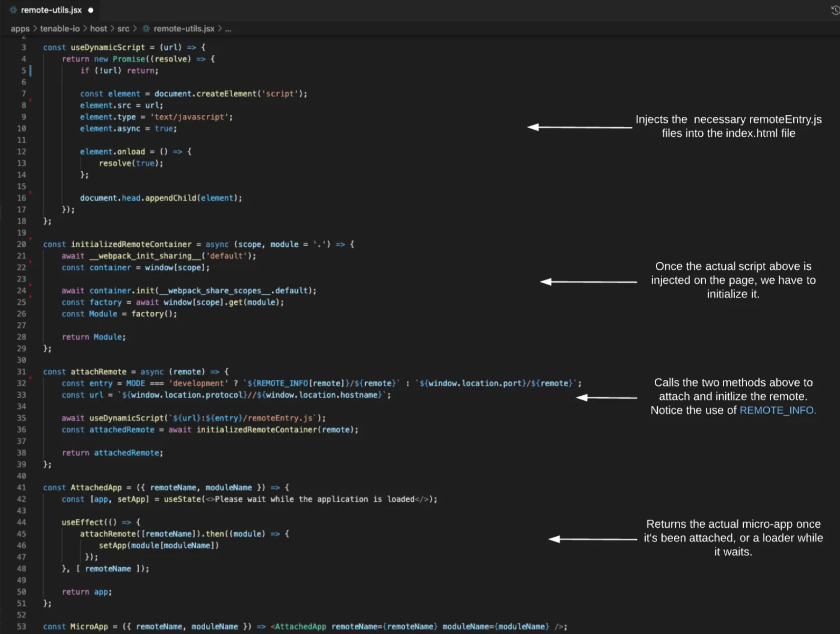
Task: Click line number 53 in the gutter
Action: 21,627
